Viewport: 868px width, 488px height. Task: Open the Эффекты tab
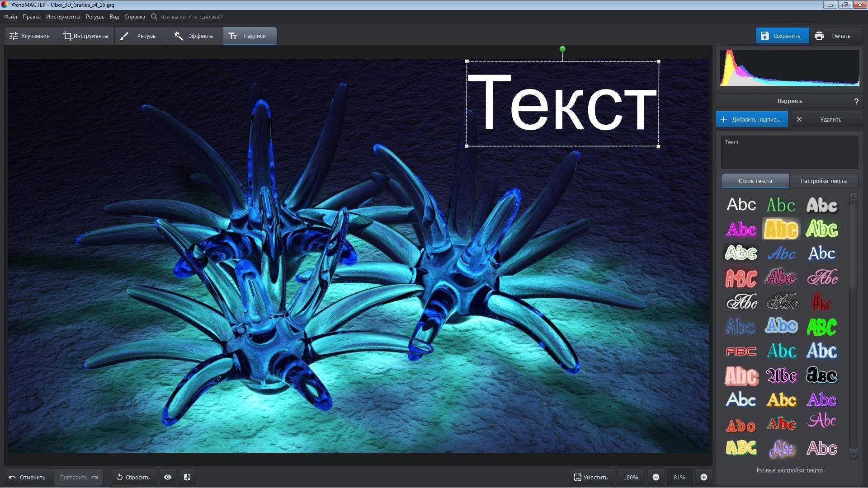196,36
